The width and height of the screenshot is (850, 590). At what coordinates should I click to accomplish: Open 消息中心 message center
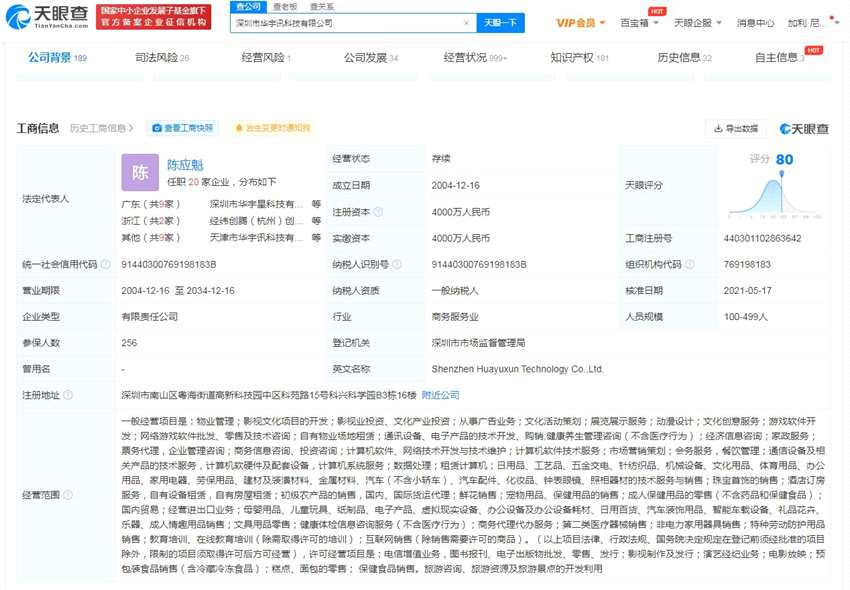[755, 23]
